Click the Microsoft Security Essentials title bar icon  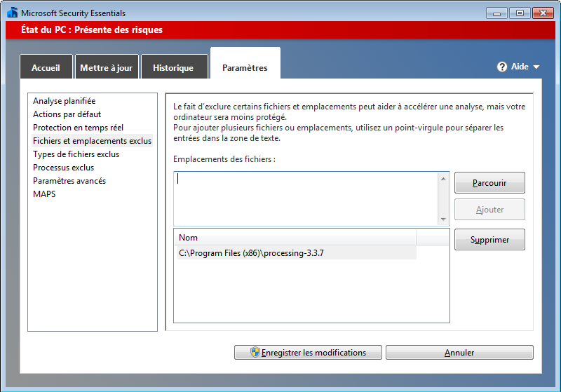coord(12,13)
